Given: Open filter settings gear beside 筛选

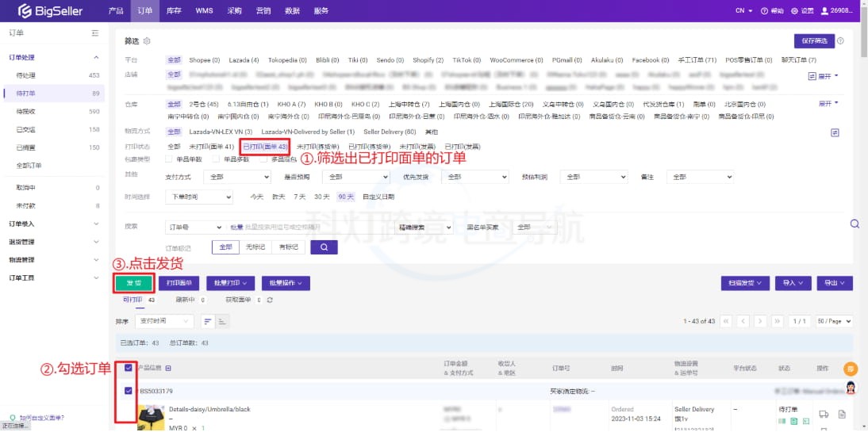Looking at the screenshot, I should click(x=147, y=41).
